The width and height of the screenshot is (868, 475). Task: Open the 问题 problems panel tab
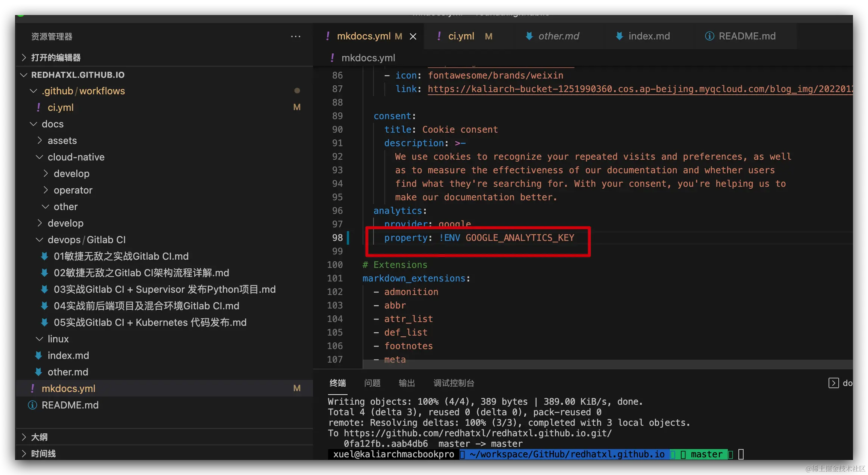tap(372, 383)
